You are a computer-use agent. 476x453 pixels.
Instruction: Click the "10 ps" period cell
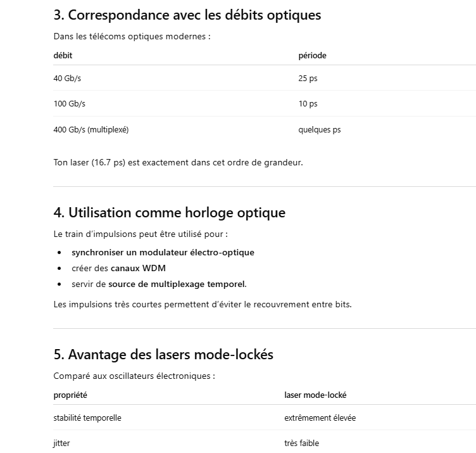(x=308, y=104)
